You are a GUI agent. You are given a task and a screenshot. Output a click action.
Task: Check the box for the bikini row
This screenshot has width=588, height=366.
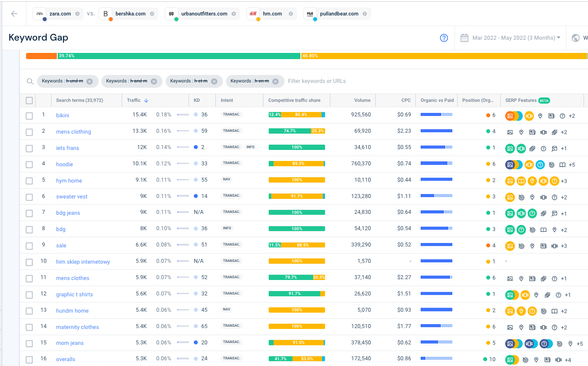point(29,116)
